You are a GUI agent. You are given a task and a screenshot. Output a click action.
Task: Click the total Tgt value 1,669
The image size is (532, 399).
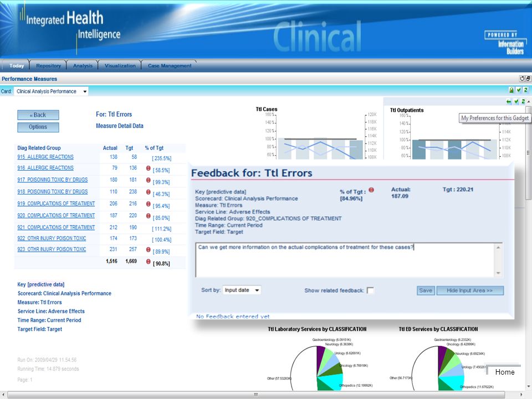click(x=131, y=261)
